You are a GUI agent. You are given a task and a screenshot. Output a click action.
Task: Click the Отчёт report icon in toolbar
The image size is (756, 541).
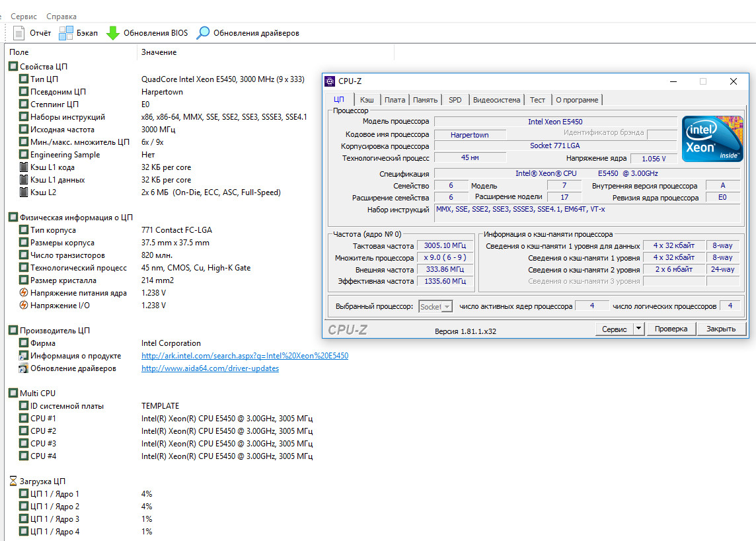[19, 32]
